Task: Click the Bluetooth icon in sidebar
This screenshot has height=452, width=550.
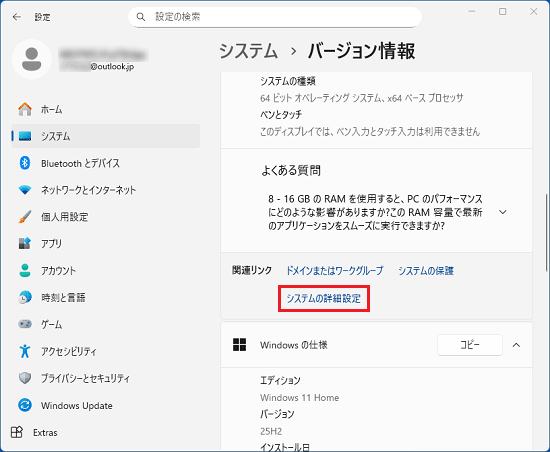Action: (25, 163)
